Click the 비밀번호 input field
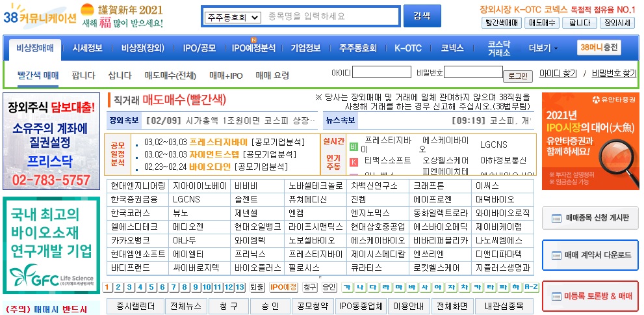644x315 pixels. point(474,72)
